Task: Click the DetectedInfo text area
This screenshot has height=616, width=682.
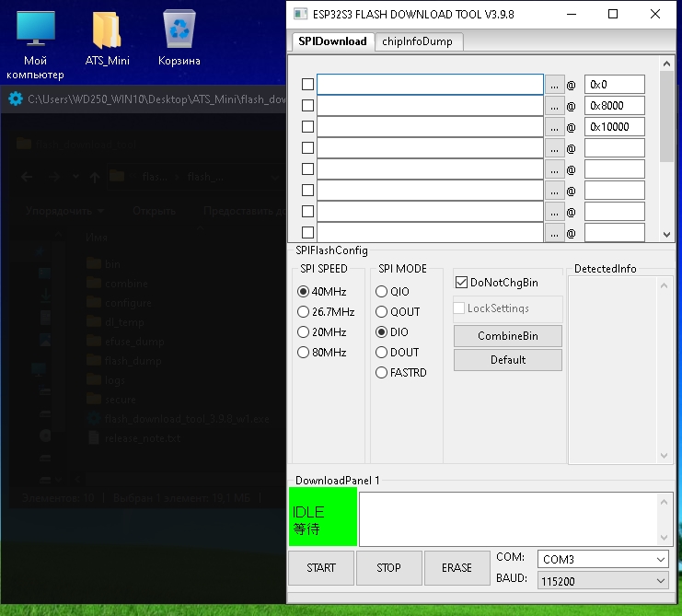Action: point(613,370)
